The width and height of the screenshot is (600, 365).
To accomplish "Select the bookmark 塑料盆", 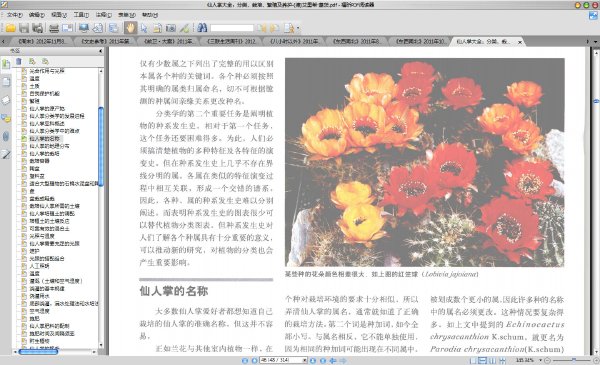I will (x=37, y=176).
